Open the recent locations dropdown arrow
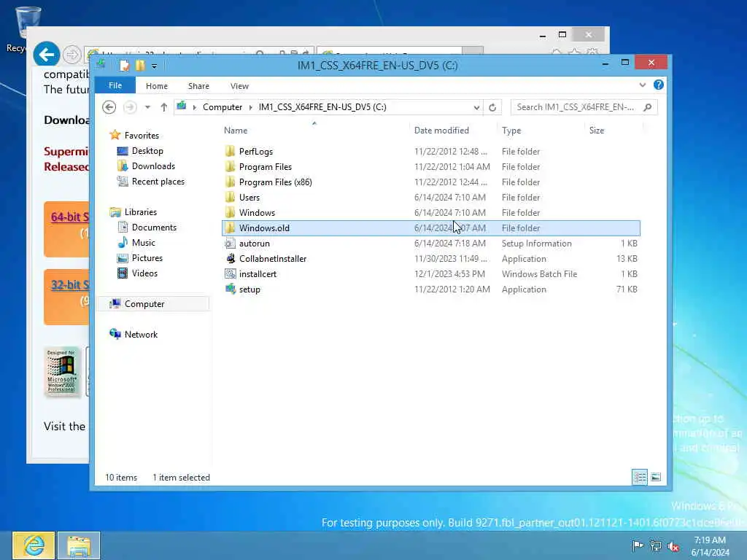 tap(147, 107)
